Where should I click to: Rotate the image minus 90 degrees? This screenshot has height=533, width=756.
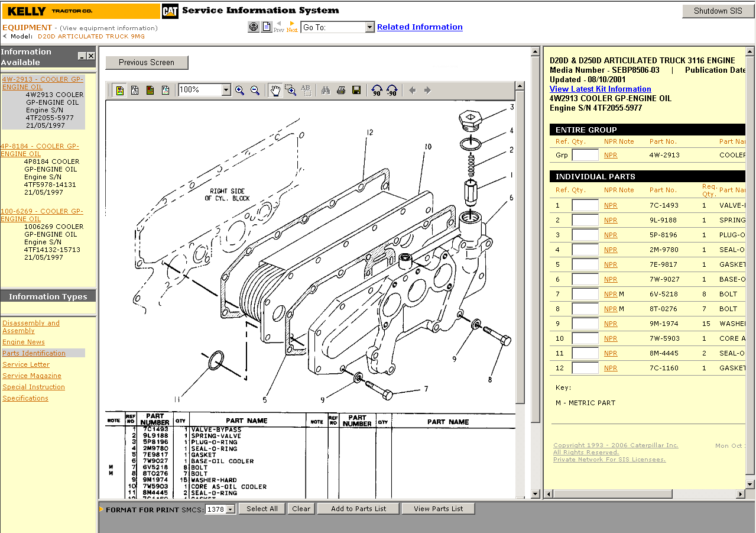pos(392,90)
